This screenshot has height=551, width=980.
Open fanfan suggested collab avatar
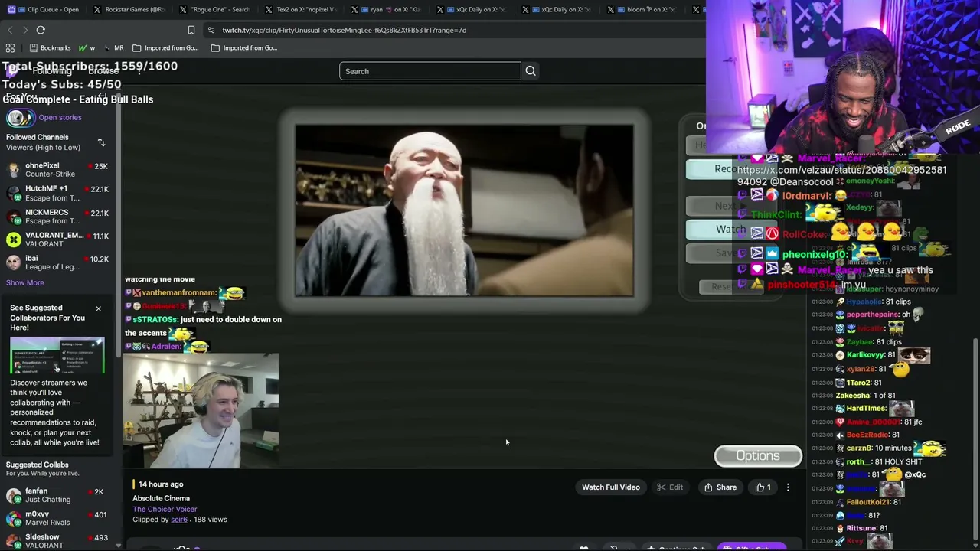(x=13, y=495)
